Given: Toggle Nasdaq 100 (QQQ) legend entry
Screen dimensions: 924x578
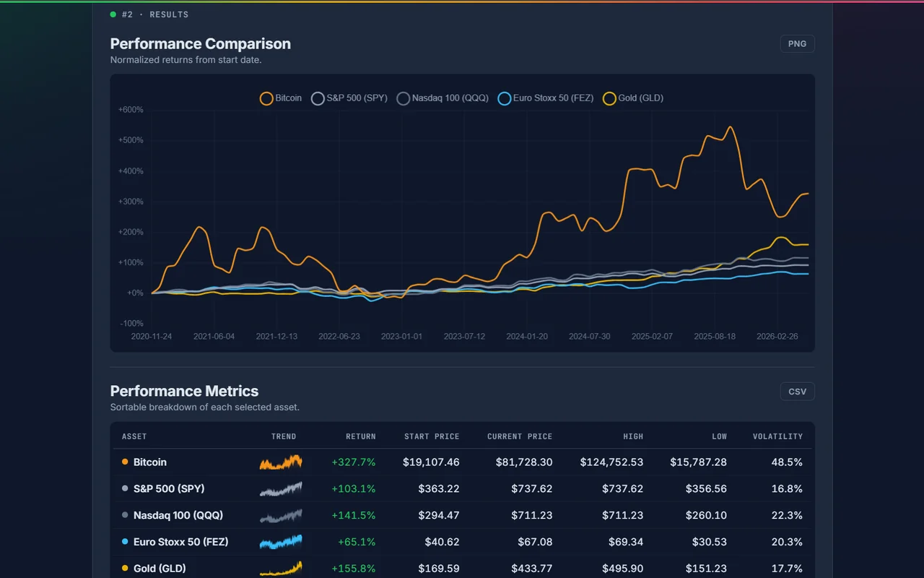Looking at the screenshot, I should (443, 98).
